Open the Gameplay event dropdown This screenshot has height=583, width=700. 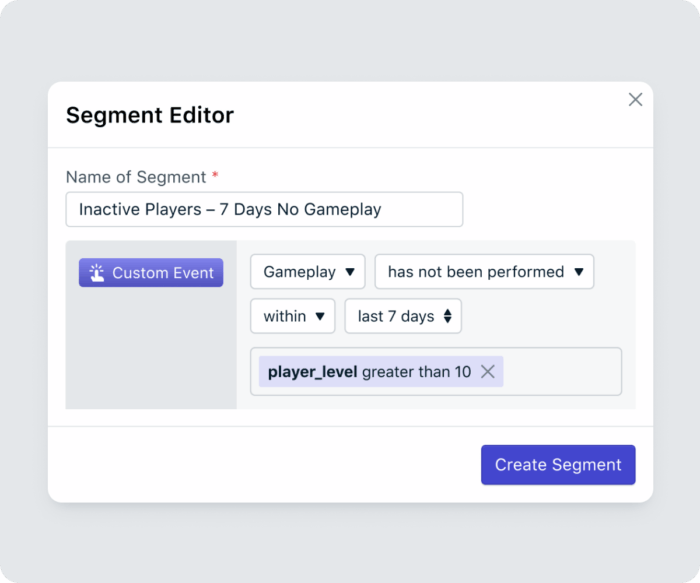[307, 272]
